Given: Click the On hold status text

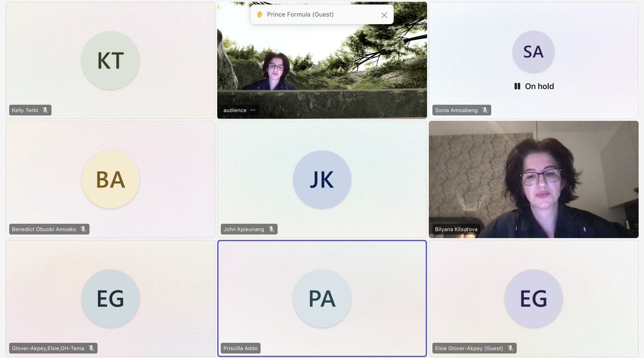Looking at the screenshot, I should 539,86.
